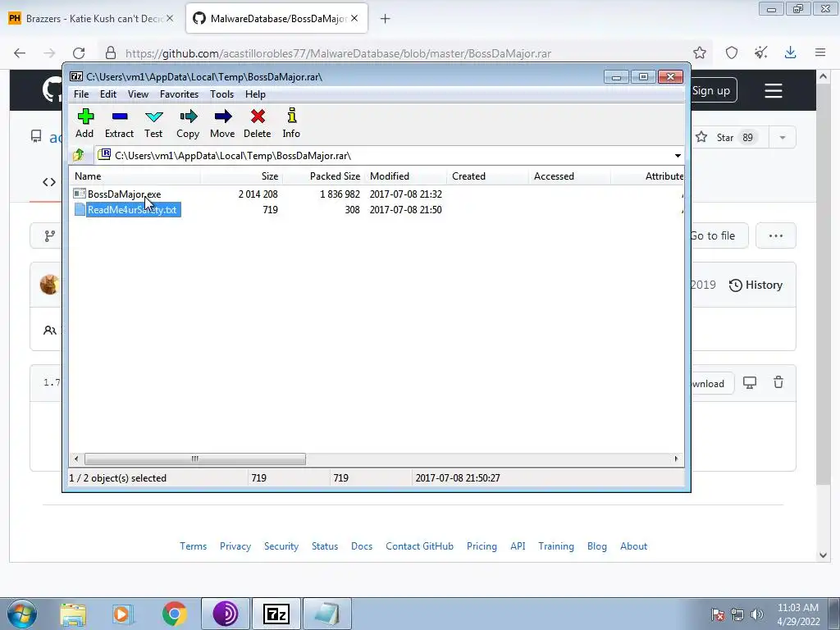Click the 7-Zip horizontal scrollbar thumb
840x630 pixels.
[x=195, y=459]
